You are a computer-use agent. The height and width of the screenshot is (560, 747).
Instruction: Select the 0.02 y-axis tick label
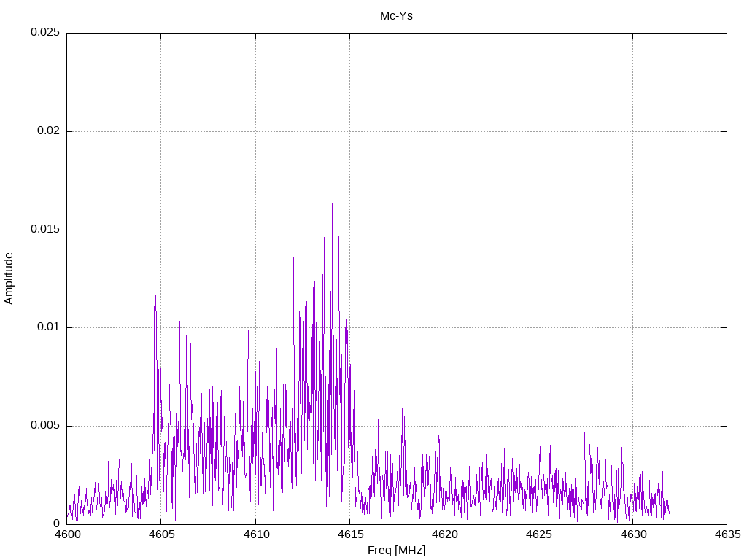point(47,131)
